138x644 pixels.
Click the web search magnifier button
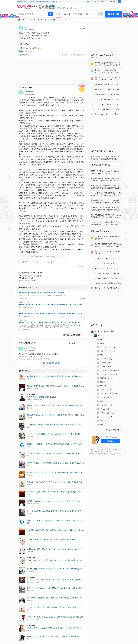120,2
